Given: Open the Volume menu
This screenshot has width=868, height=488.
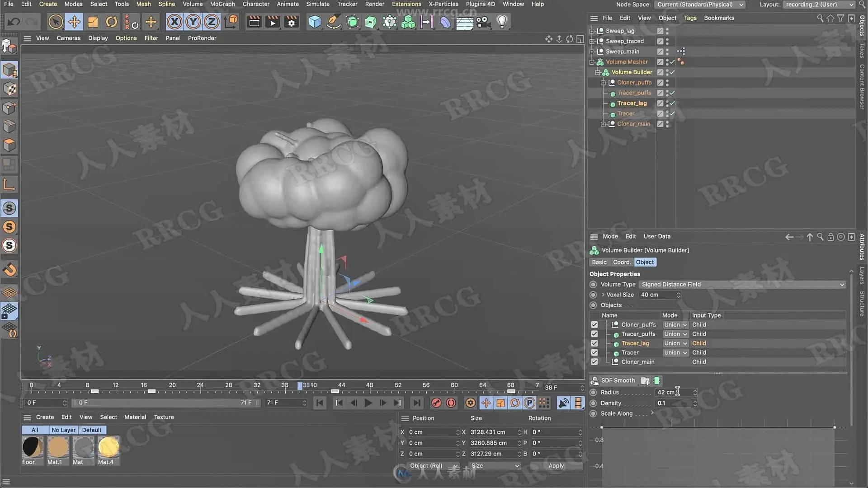Looking at the screenshot, I should pyautogui.click(x=193, y=4).
